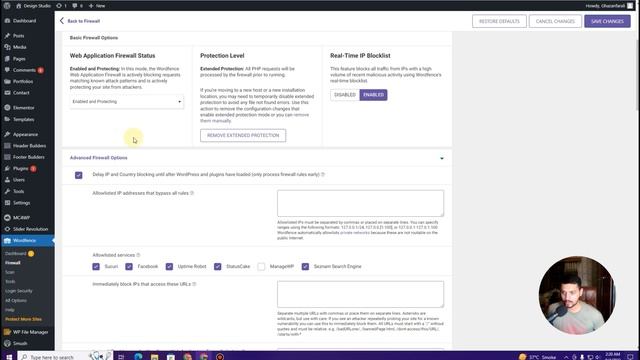The width and height of the screenshot is (640, 360).
Task: Select All Options in Wordfence submenu
Action: [16, 300]
